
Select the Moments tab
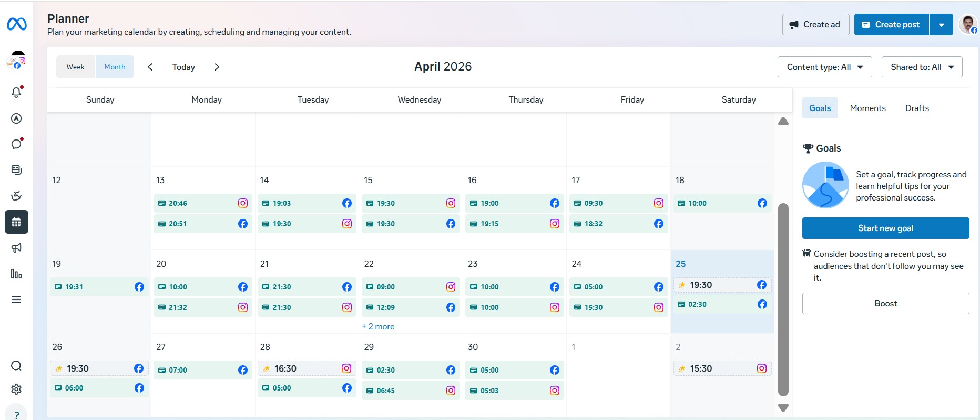pyautogui.click(x=867, y=108)
